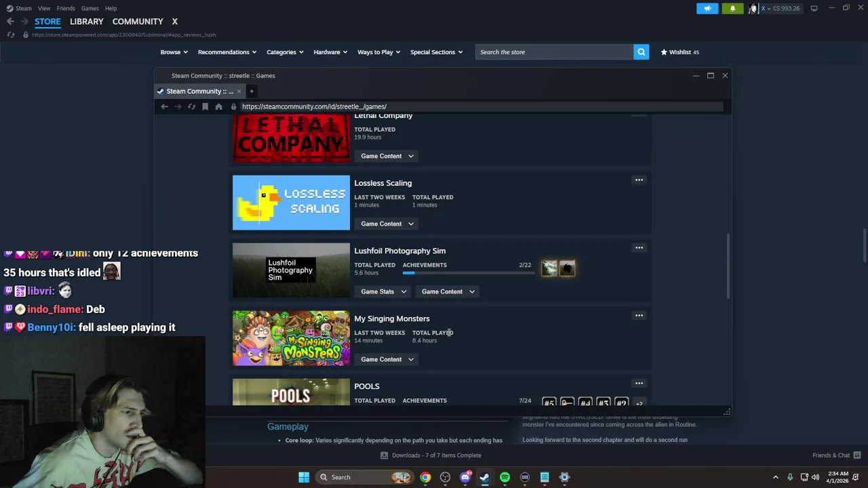The width and height of the screenshot is (868, 488).
Task: Click the Lossless Scaling duck thumbnail
Action: pos(291,203)
